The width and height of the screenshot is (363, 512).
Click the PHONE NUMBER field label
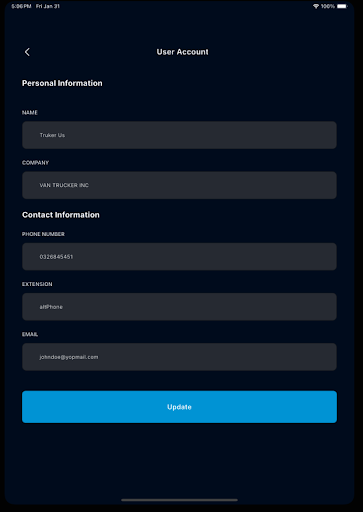click(43, 234)
